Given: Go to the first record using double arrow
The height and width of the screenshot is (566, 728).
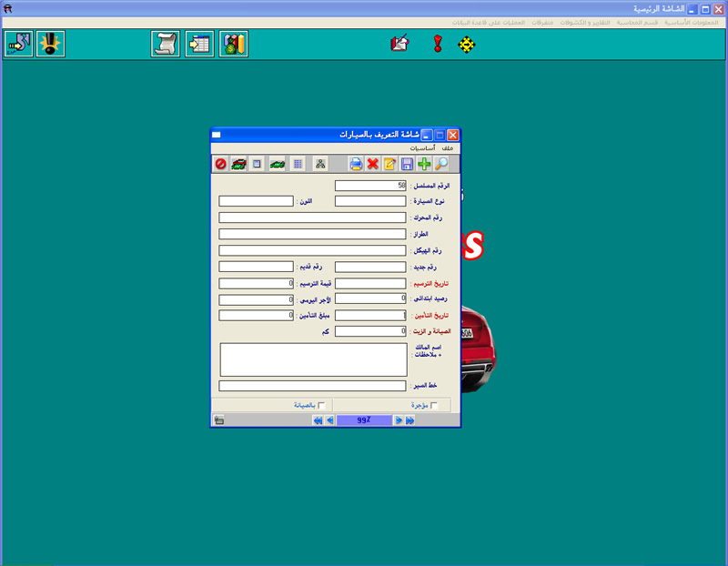Looking at the screenshot, I should (317, 420).
